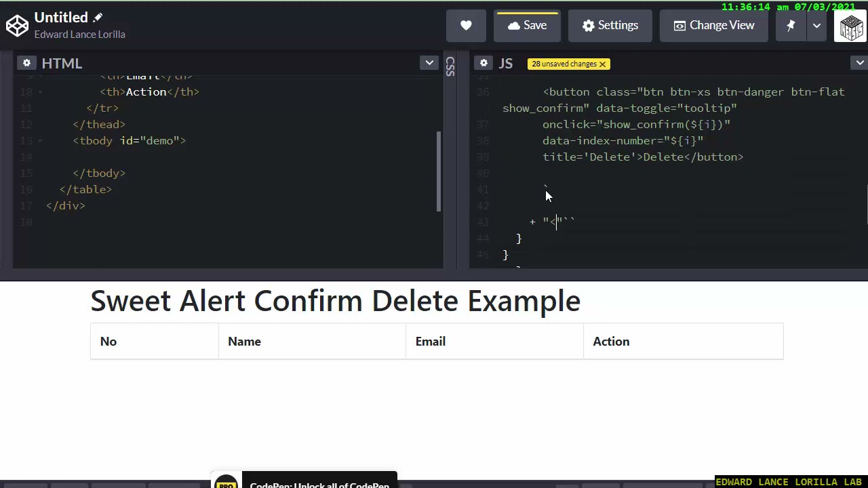Click the HTML editor vertical scrollbar
The height and width of the screenshot is (488, 868).
(x=439, y=171)
